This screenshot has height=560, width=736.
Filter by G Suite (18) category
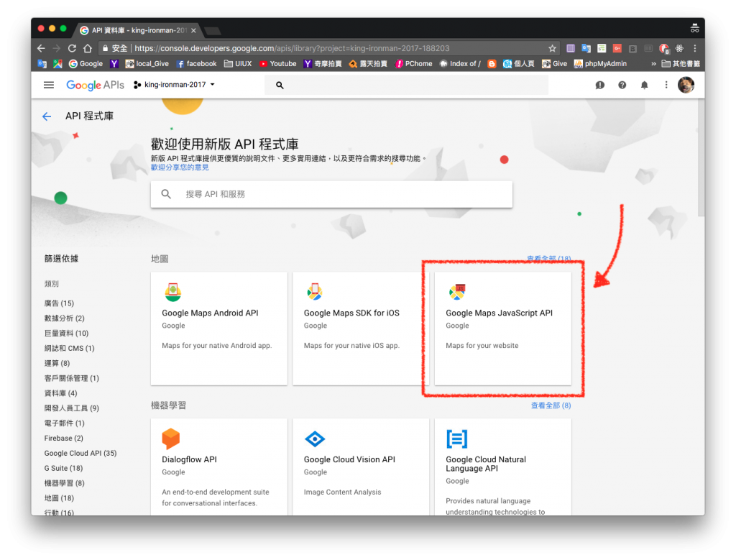63,469
